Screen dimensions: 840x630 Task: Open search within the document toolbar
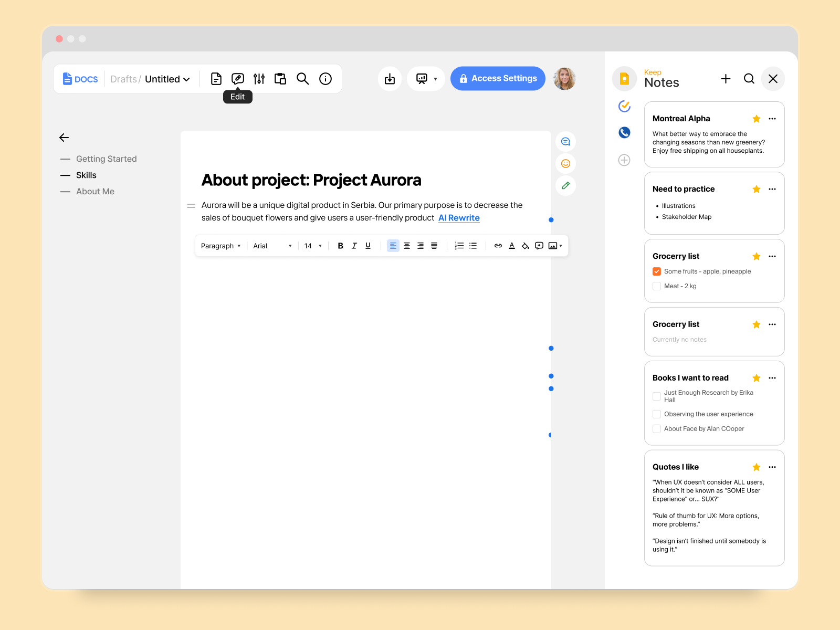pos(302,79)
